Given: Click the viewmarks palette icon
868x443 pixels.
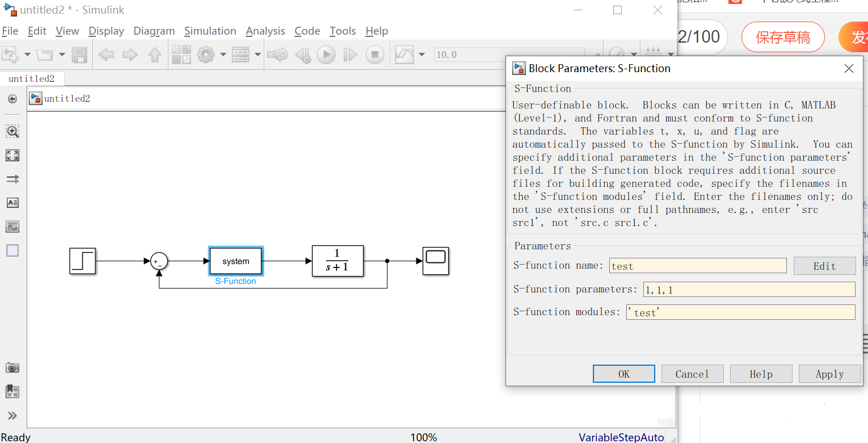Looking at the screenshot, I should [x=12, y=391].
